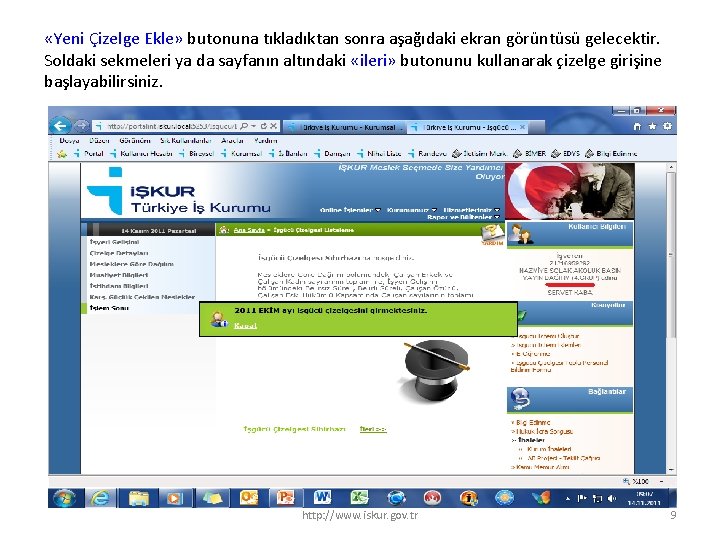
Task: Select İstihdam Bilgileri in left sidebar
Action: (x=119, y=286)
